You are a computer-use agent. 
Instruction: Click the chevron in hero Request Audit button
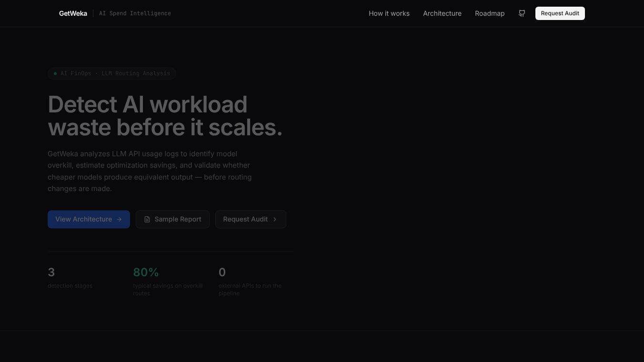click(275, 219)
